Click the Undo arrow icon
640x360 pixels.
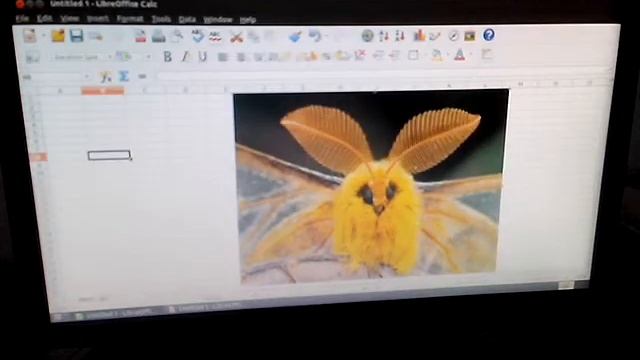click(314, 36)
